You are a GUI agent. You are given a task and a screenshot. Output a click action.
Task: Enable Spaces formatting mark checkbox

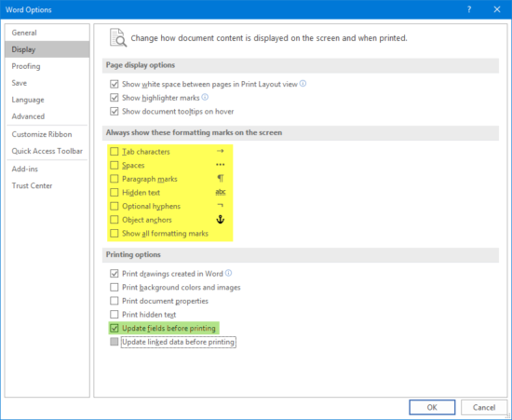tap(114, 165)
